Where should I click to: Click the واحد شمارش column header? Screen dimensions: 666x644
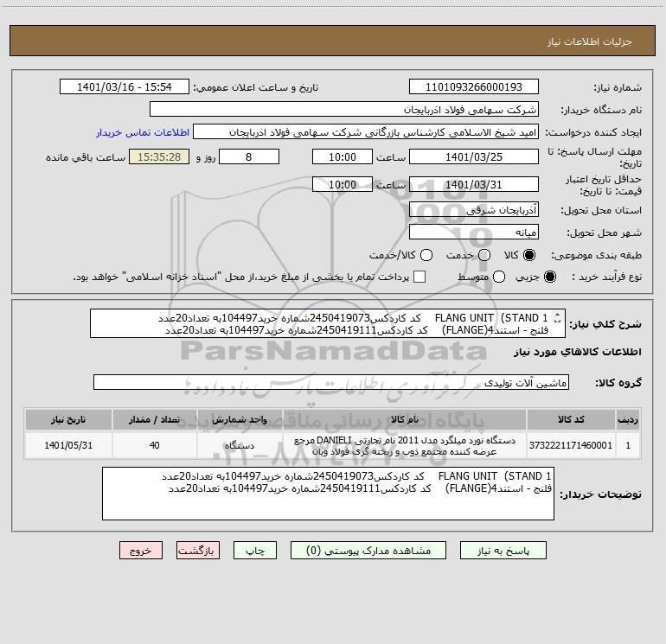[x=240, y=419]
